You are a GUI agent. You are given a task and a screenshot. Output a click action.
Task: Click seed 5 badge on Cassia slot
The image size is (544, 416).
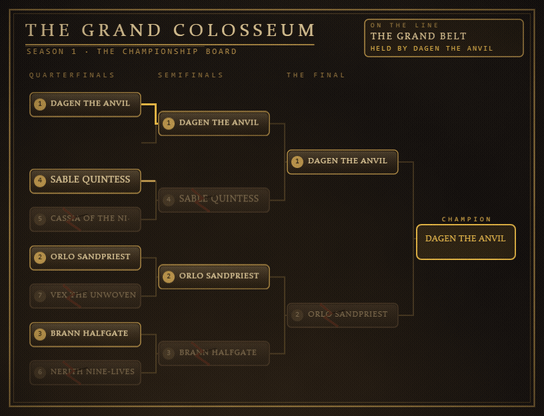coord(40,219)
